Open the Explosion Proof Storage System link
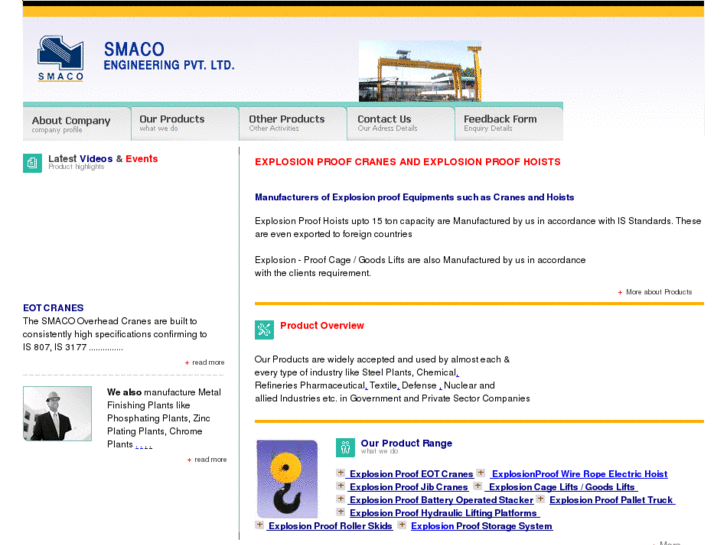Screen dimensions: 727x545 pos(482,526)
